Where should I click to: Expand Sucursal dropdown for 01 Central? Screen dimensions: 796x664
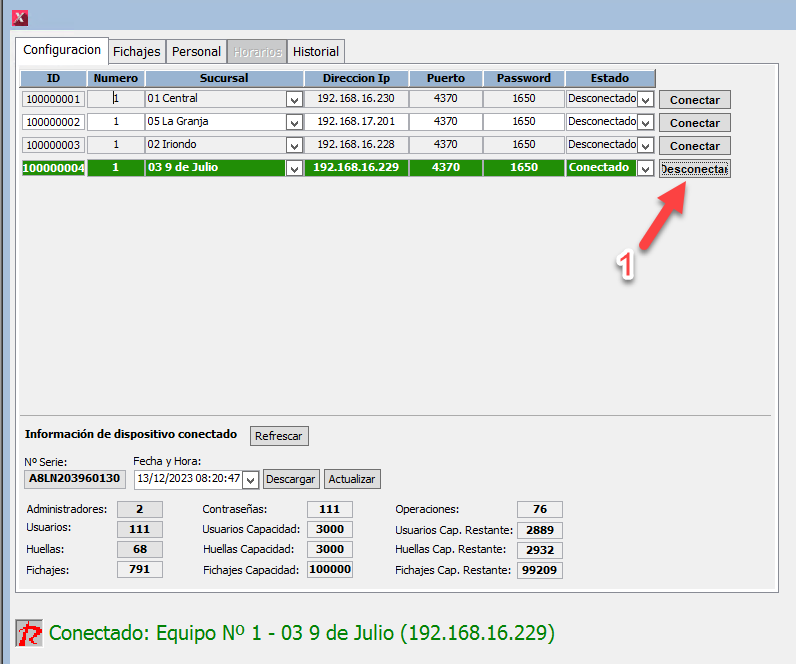(294, 99)
